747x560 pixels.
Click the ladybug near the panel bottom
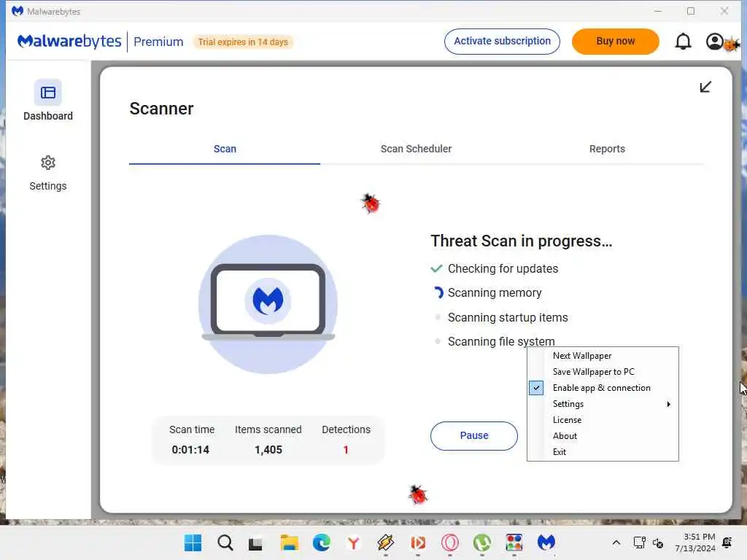[418, 495]
